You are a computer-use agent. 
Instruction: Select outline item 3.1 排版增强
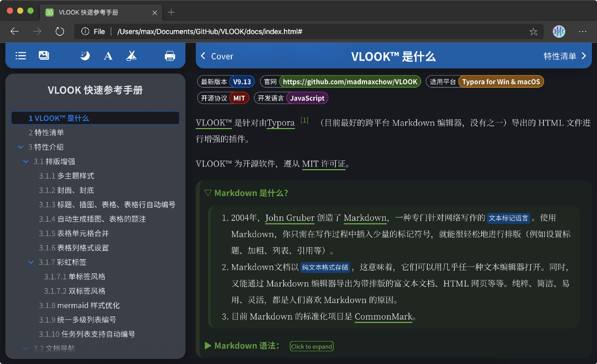tap(54, 161)
